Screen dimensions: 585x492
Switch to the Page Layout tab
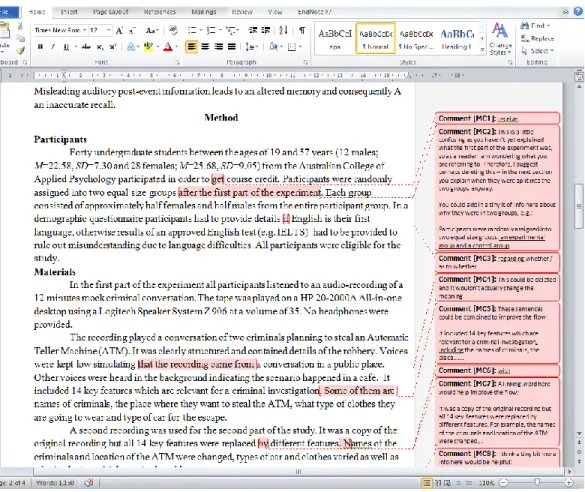point(110,12)
